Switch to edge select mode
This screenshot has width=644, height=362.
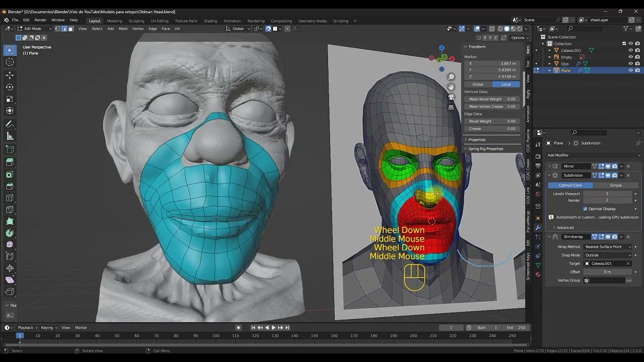64,29
